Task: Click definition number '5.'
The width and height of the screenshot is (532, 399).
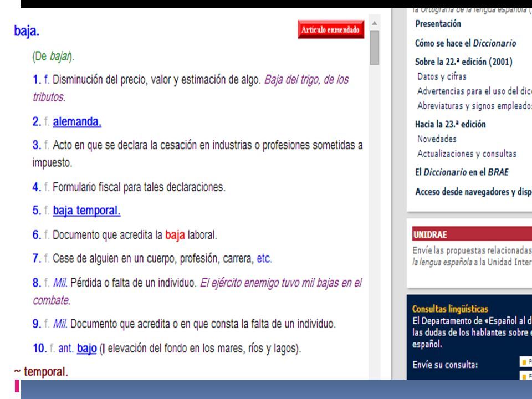Action: (x=37, y=211)
